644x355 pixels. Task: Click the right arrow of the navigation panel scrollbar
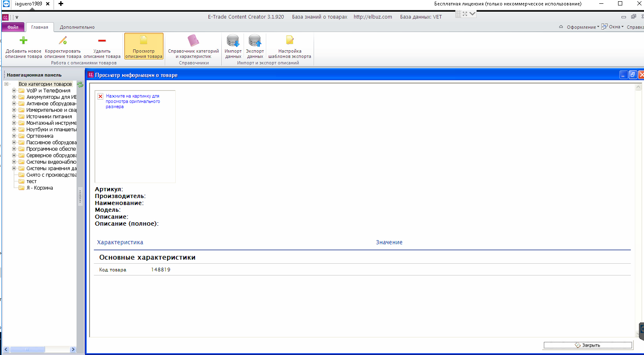pyautogui.click(x=73, y=349)
